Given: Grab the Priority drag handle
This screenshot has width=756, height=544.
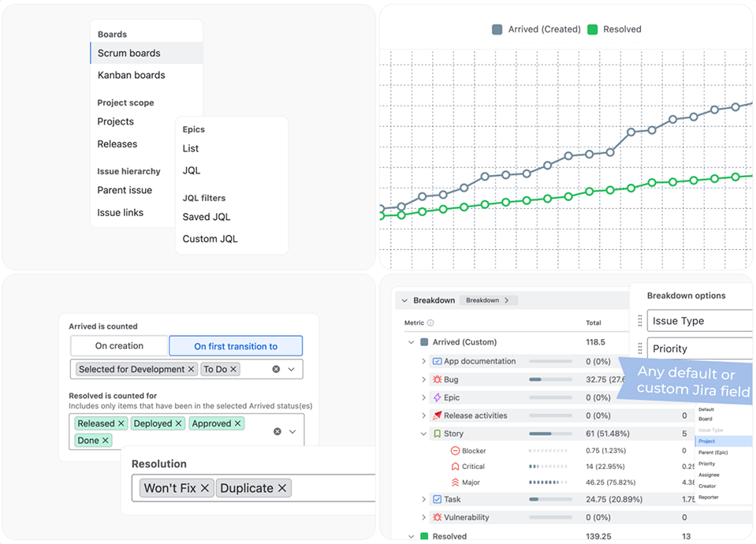Looking at the screenshot, I should (640, 348).
